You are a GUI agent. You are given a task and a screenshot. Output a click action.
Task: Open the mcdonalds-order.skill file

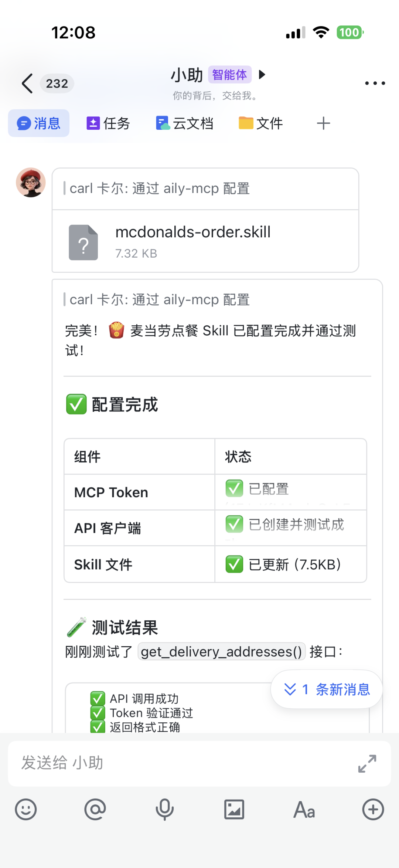[205, 241]
